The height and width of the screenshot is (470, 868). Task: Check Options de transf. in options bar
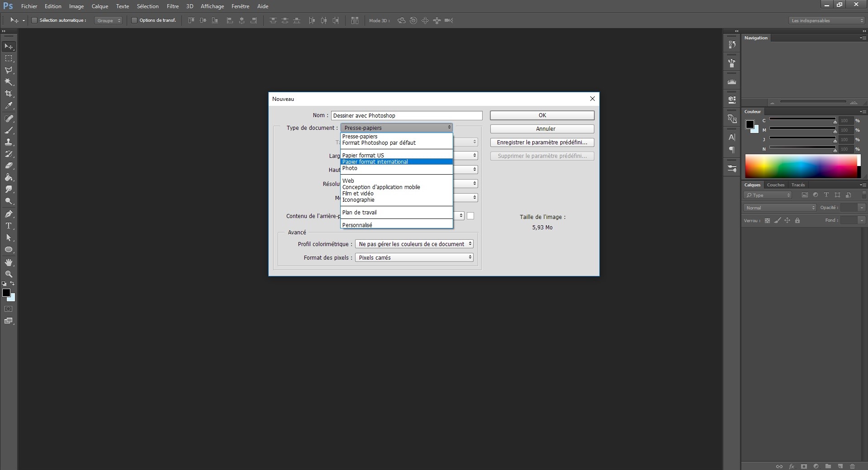134,20
